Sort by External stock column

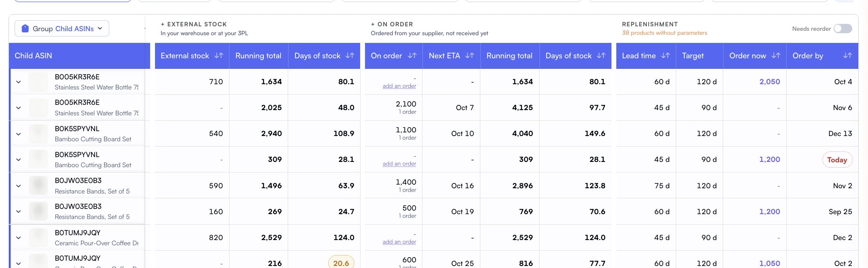(x=219, y=55)
